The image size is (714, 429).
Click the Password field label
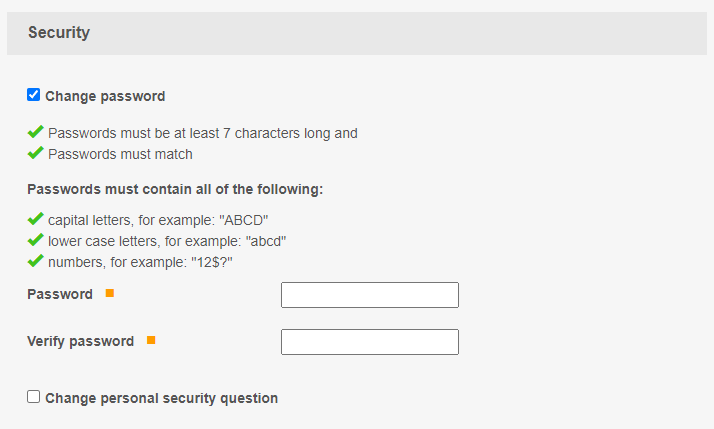60,294
